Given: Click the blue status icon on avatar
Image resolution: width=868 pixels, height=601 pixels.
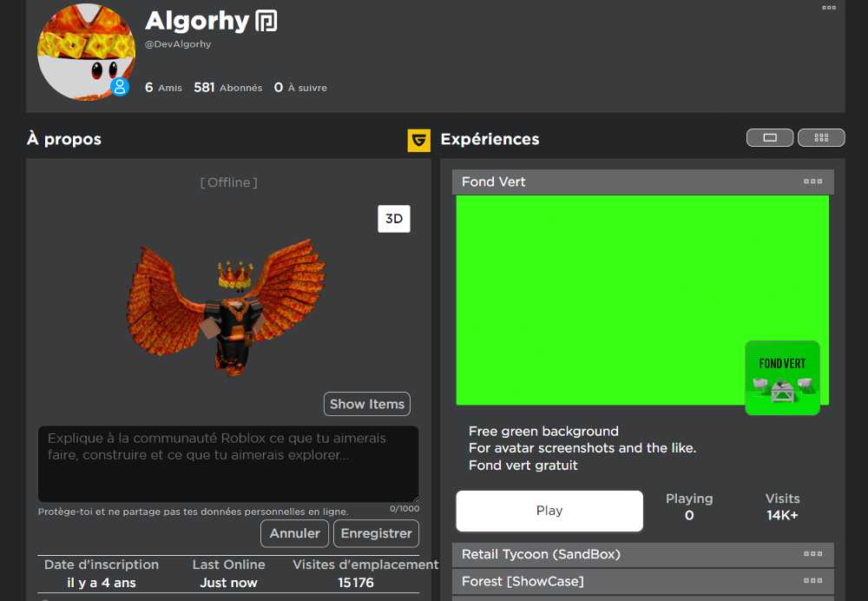Looking at the screenshot, I should pos(120,87).
